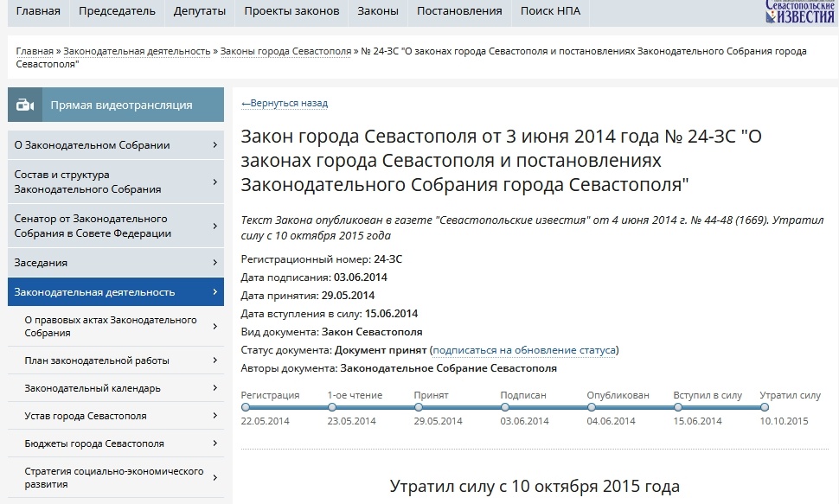Click the Утратил силу timeline marker dot
The image size is (839, 504).
(765, 407)
